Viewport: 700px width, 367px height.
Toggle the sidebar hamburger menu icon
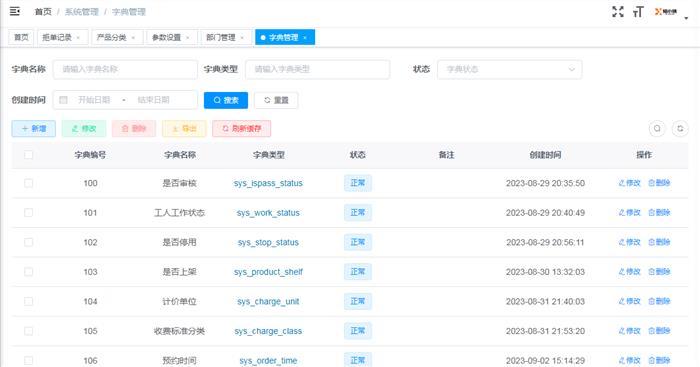15,11
